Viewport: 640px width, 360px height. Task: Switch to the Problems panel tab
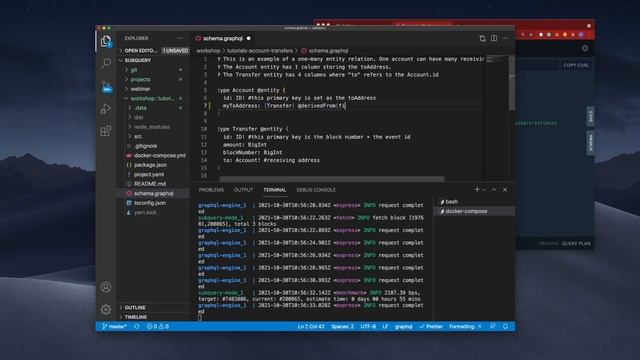tap(211, 190)
